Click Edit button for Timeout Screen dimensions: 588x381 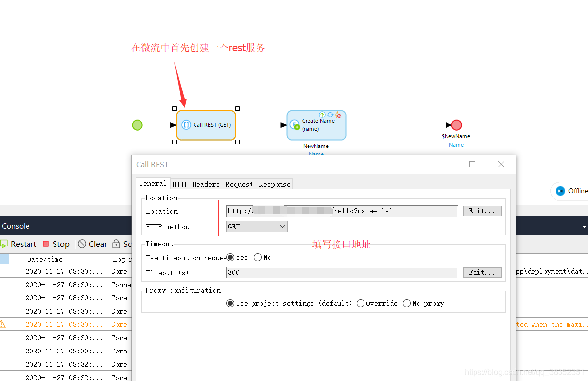coord(482,272)
